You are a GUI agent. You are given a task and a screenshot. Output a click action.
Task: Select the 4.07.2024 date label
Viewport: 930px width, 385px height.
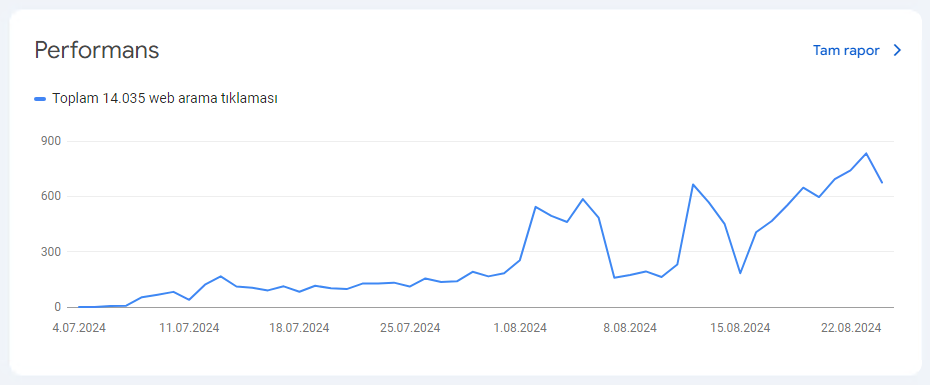[79, 328]
